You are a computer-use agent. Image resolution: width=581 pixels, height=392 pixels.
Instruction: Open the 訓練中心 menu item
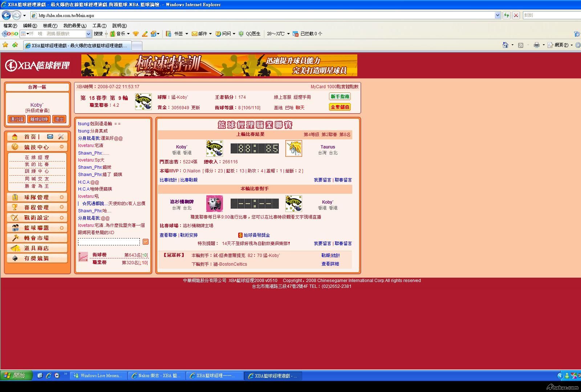click(x=37, y=171)
